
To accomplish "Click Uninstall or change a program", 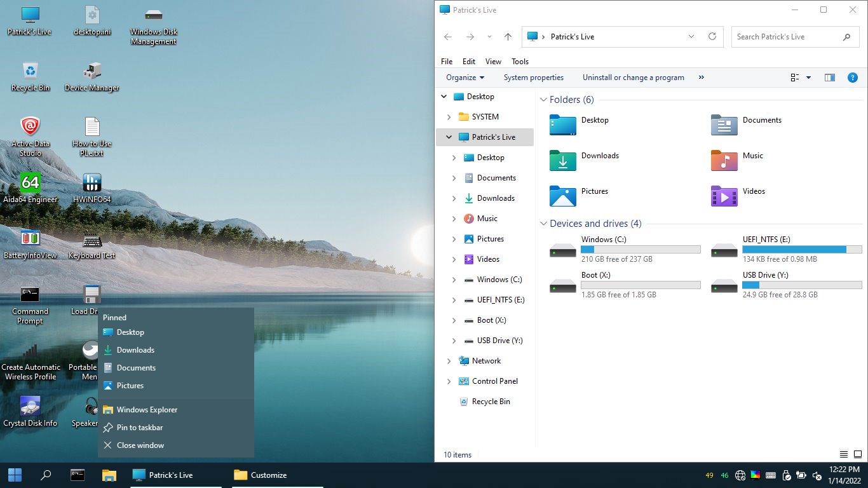I will coord(634,78).
